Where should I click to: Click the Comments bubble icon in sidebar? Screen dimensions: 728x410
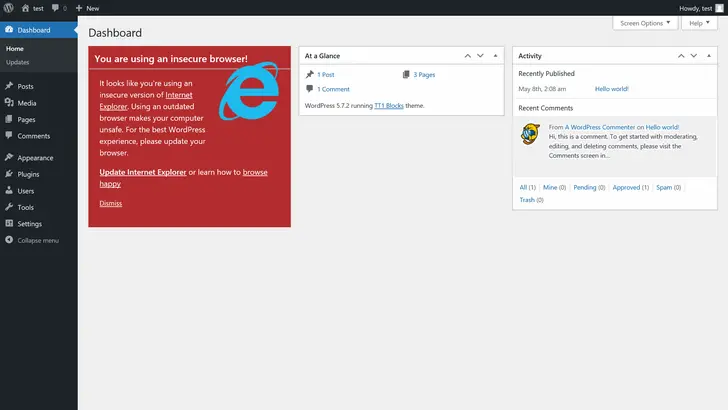[x=9, y=136]
